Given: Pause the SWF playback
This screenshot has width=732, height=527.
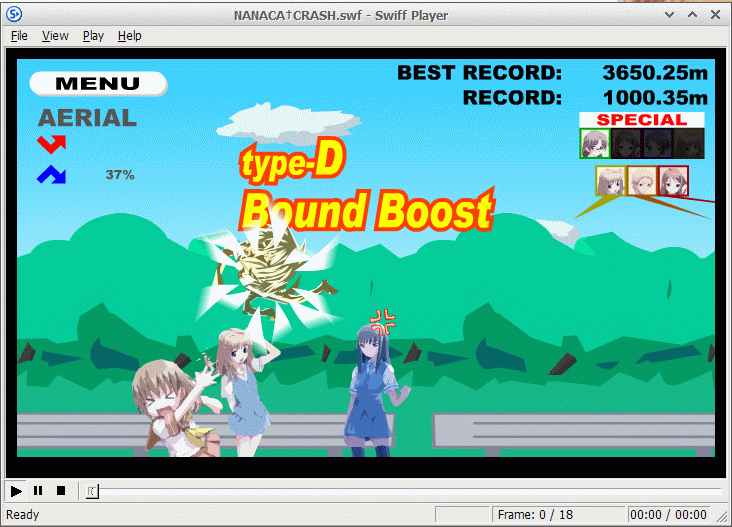Looking at the screenshot, I should tap(38, 491).
